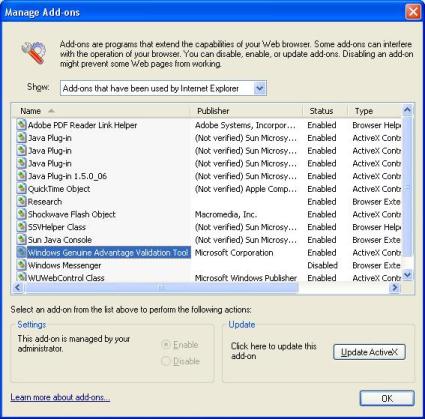Screen dimensions: 425x419
Task: Select the Disable radio button
Action: click(166, 361)
